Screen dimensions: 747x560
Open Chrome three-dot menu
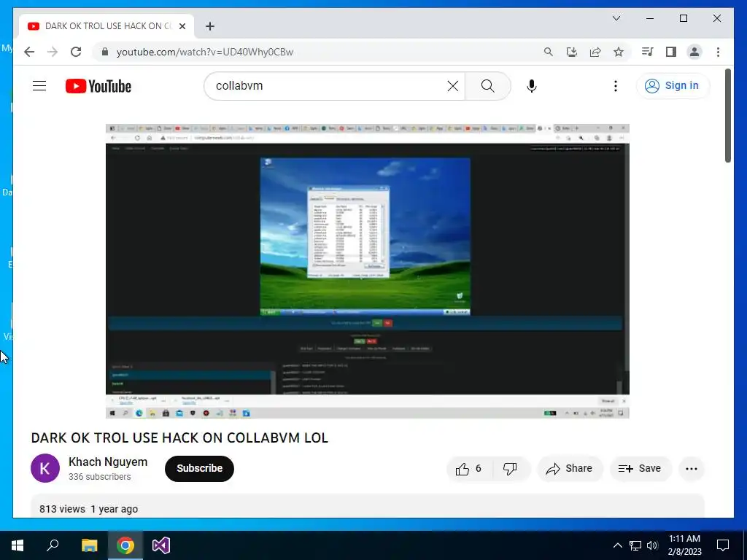pos(718,52)
